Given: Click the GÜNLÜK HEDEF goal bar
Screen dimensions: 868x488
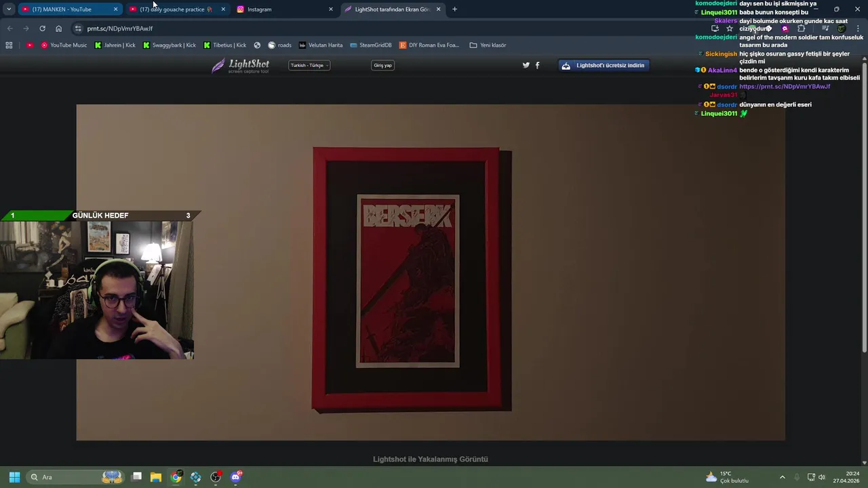Looking at the screenshot, I should (100, 216).
